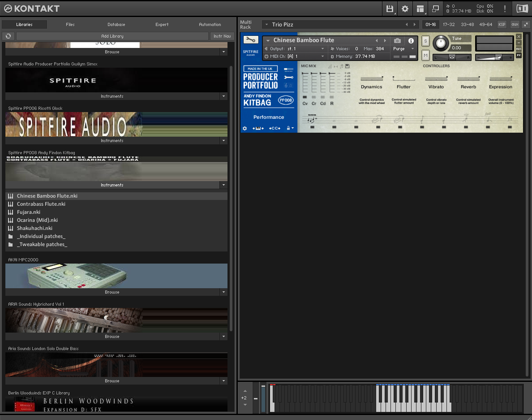The height and width of the screenshot is (420, 532).
Task: Toggle the Cv microphone on
Action: [x=305, y=97]
